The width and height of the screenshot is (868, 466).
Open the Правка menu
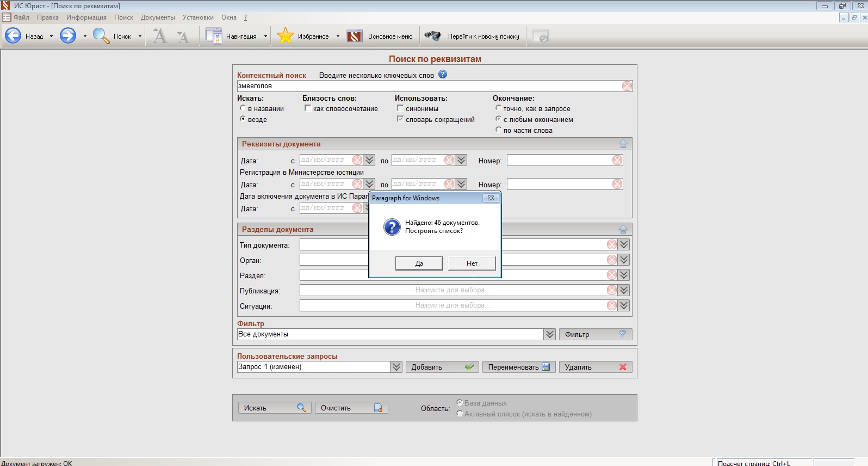click(48, 17)
